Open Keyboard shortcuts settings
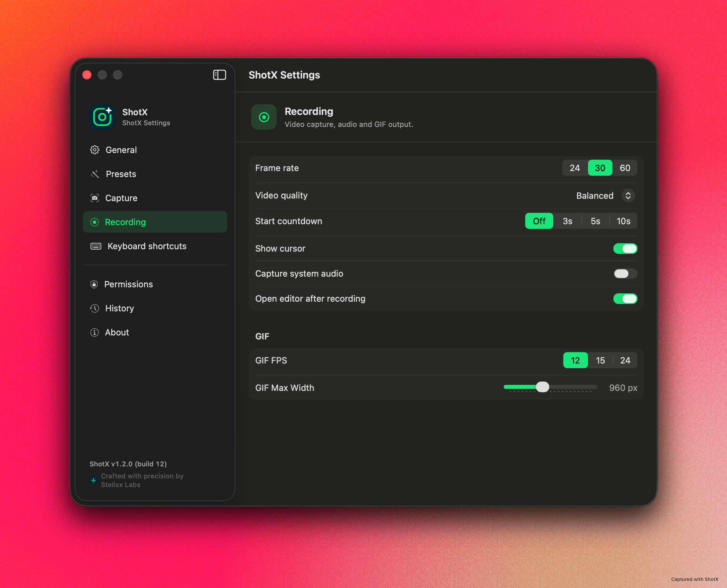Screen dimensions: 727x588 pyautogui.click(x=155, y=246)
